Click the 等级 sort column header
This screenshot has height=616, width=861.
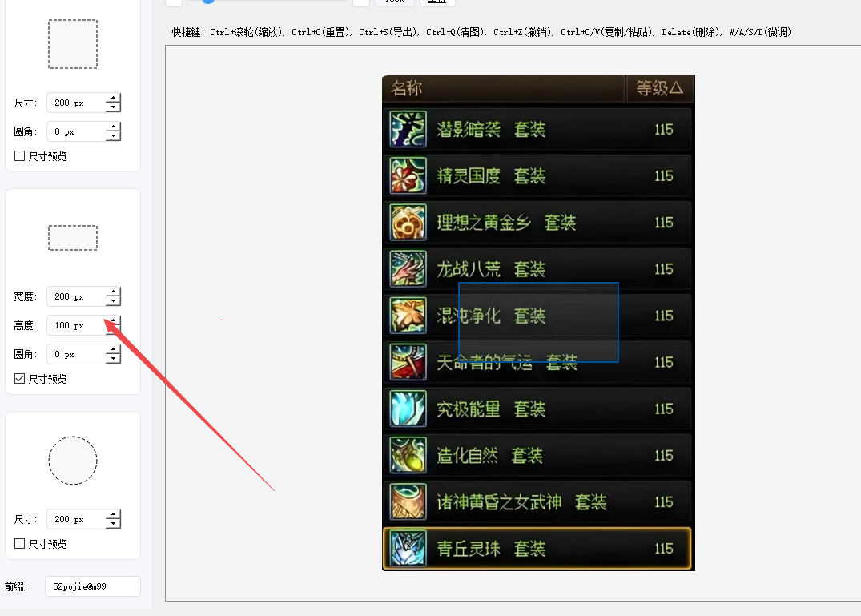[659, 88]
